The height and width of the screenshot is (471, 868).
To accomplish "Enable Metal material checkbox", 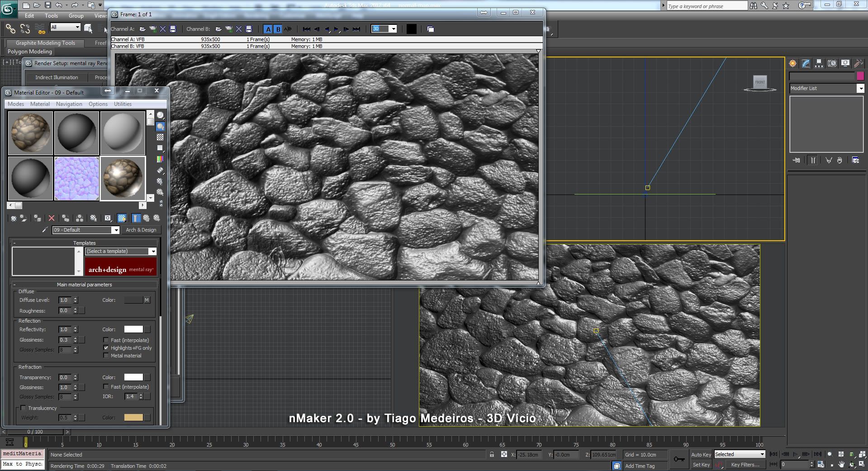I will tap(106, 356).
